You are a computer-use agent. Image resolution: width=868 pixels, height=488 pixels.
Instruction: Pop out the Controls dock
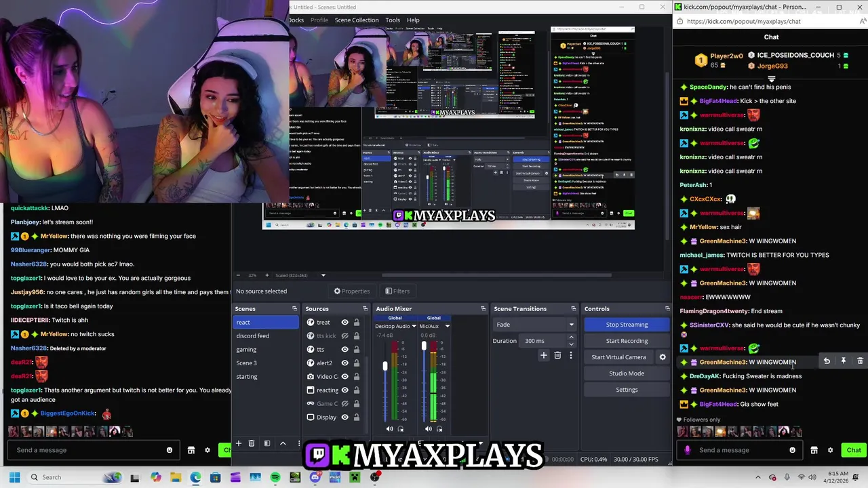click(x=667, y=309)
